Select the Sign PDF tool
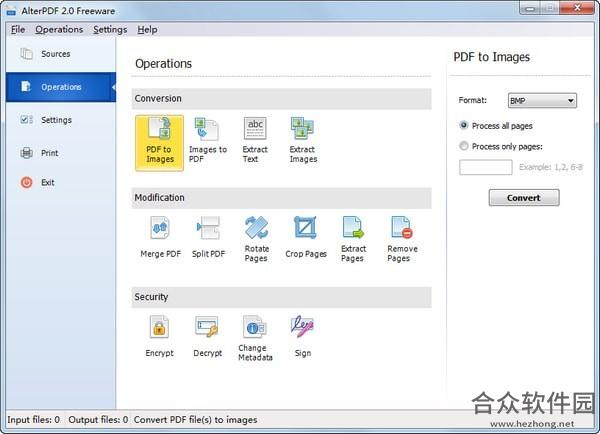The image size is (600, 434). (303, 337)
